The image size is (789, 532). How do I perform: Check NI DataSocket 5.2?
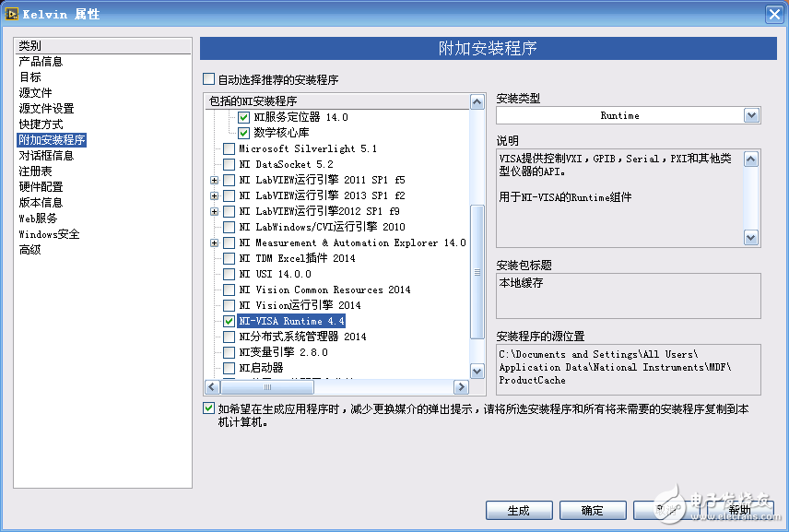229,164
